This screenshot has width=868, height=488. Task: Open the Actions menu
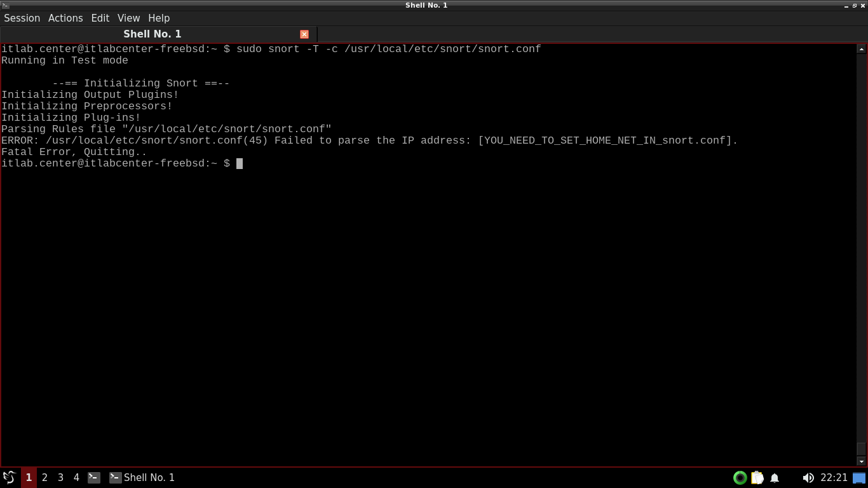[65, 18]
